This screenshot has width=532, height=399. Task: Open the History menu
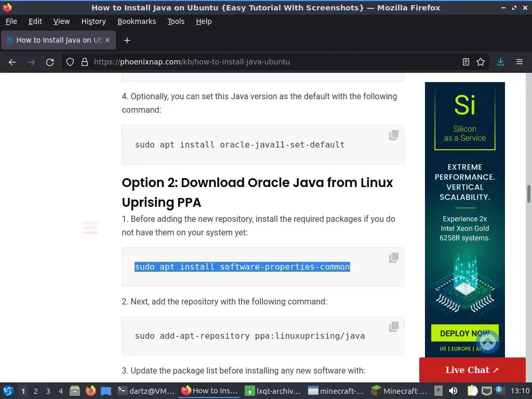[x=94, y=21]
